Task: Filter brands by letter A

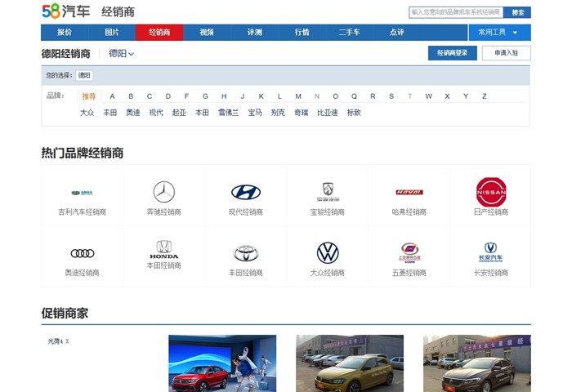Action: point(113,96)
